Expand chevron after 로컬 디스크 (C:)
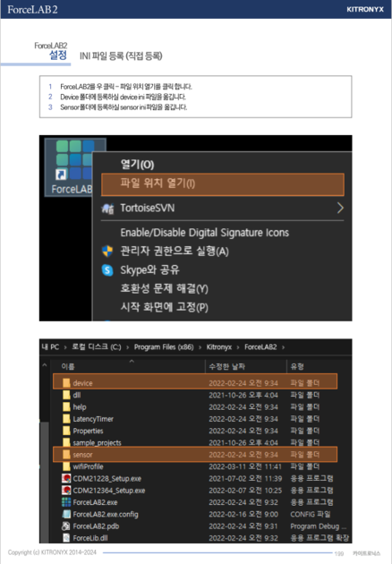The height and width of the screenshot is (564, 392). coord(127,347)
